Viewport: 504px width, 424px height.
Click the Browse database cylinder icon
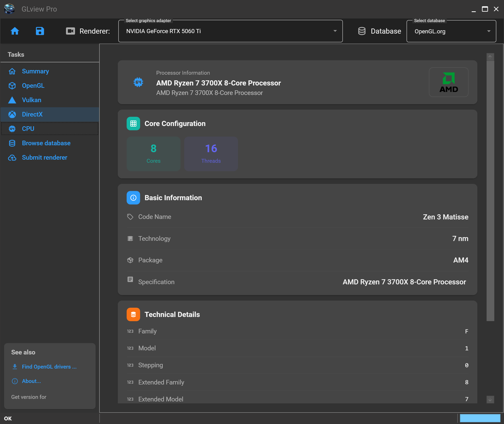click(12, 143)
